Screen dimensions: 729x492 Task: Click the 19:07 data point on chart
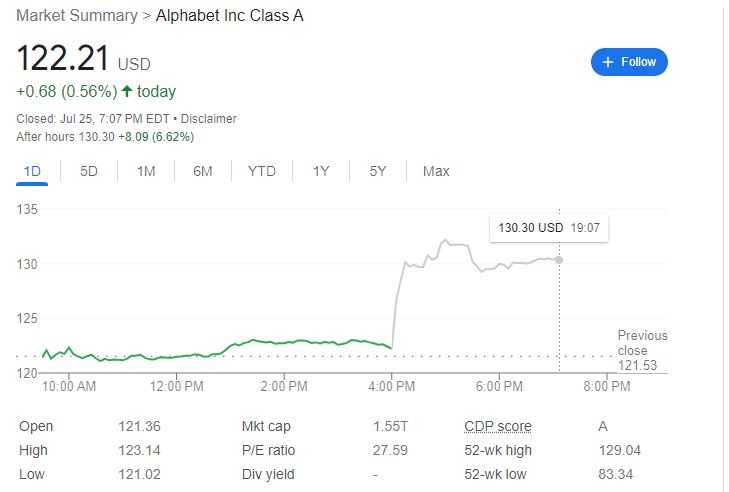[559, 260]
